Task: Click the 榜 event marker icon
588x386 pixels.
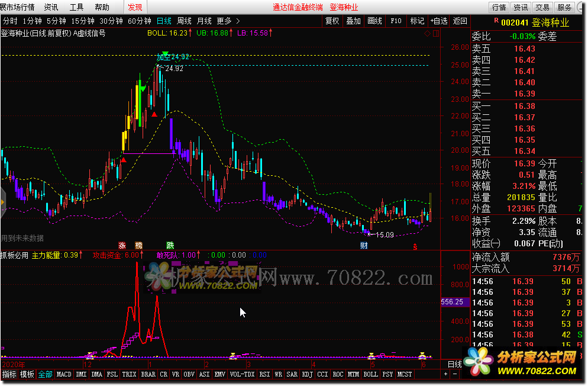Action: pyautogui.click(x=139, y=245)
